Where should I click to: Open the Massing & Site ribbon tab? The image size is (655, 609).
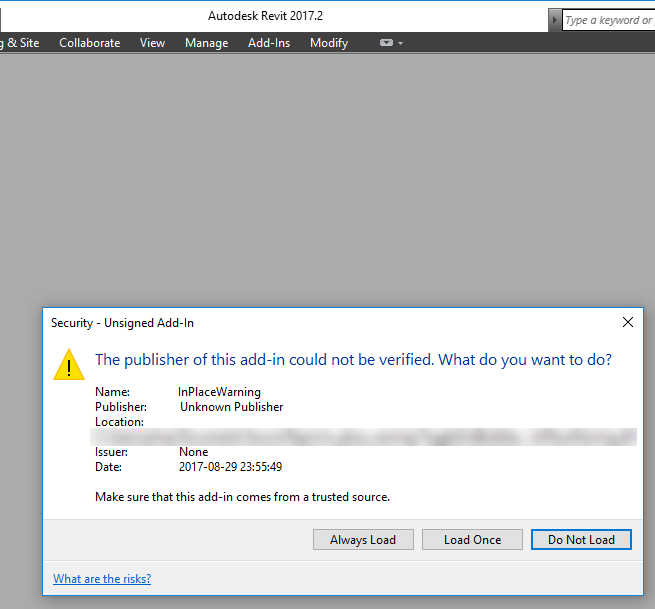[20, 43]
